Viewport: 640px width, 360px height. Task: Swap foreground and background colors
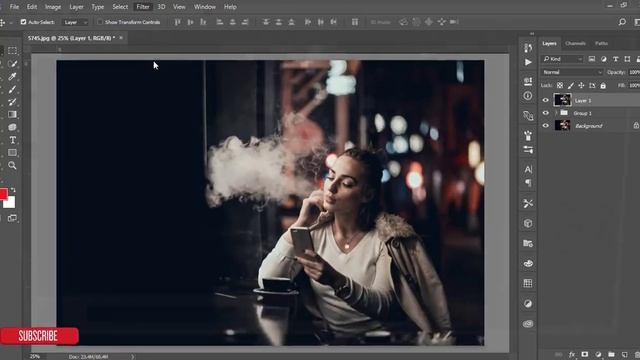pos(13,190)
